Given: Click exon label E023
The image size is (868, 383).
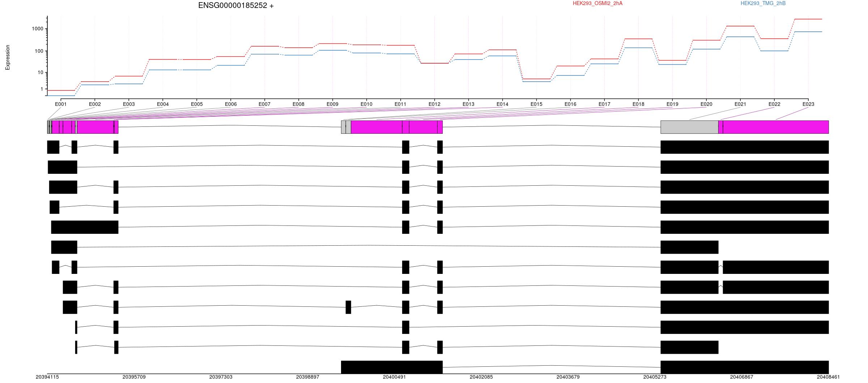Looking at the screenshot, I should point(808,104).
